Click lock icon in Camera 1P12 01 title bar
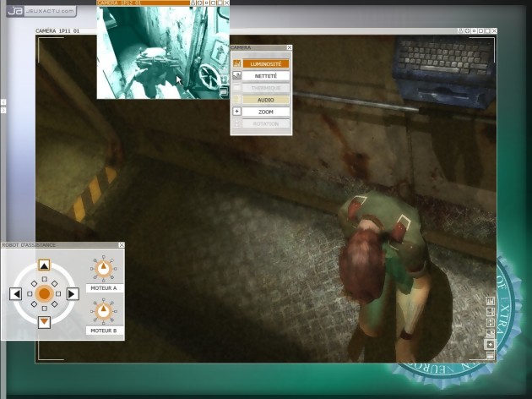Screen dimensions: 532x399 point(193,3)
